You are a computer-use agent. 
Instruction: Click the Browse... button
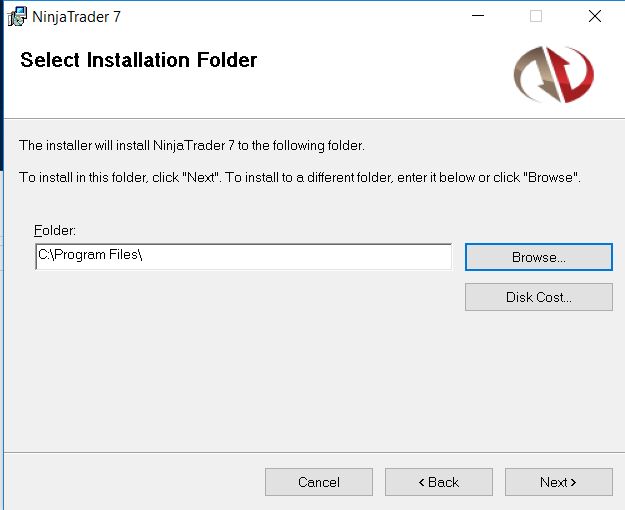[538, 257]
